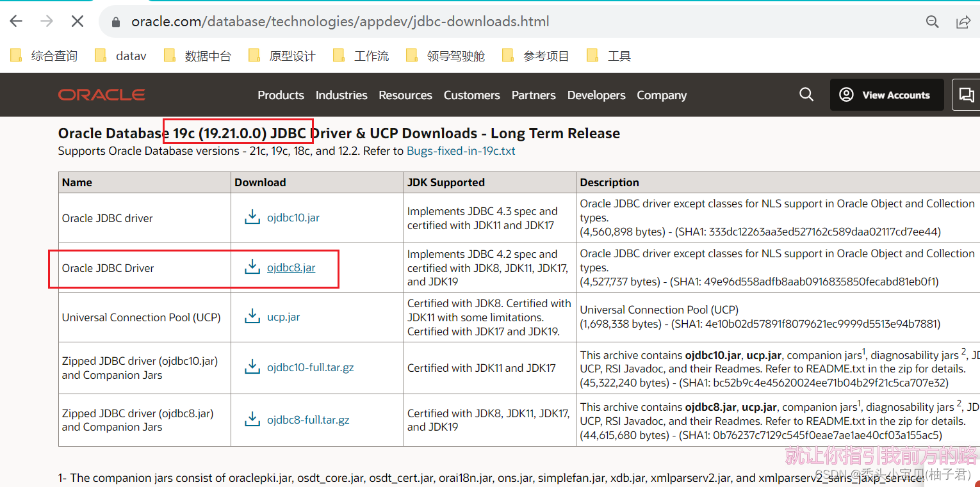Open the 参考项目 bookmark folder

point(536,56)
